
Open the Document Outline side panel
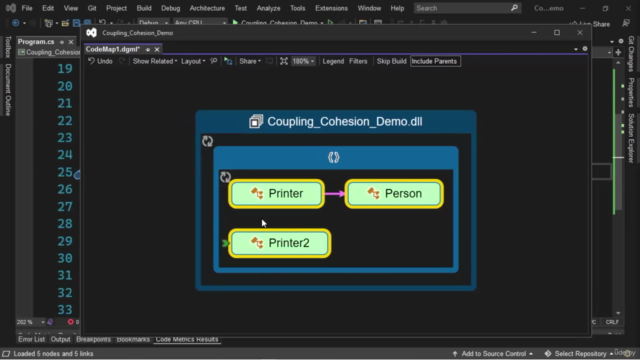[8, 89]
